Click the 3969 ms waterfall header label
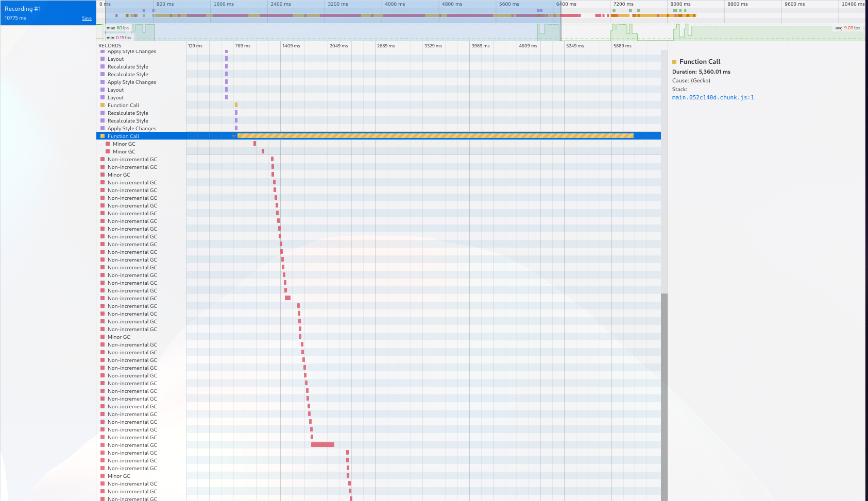The height and width of the screenshot is (501, 868). click(x=481, y=46)
